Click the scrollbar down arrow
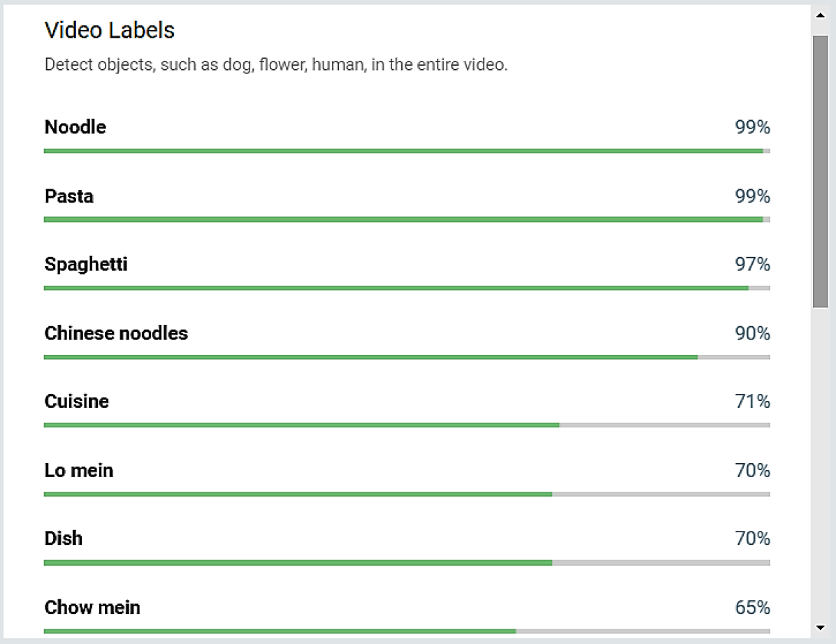 820,627
